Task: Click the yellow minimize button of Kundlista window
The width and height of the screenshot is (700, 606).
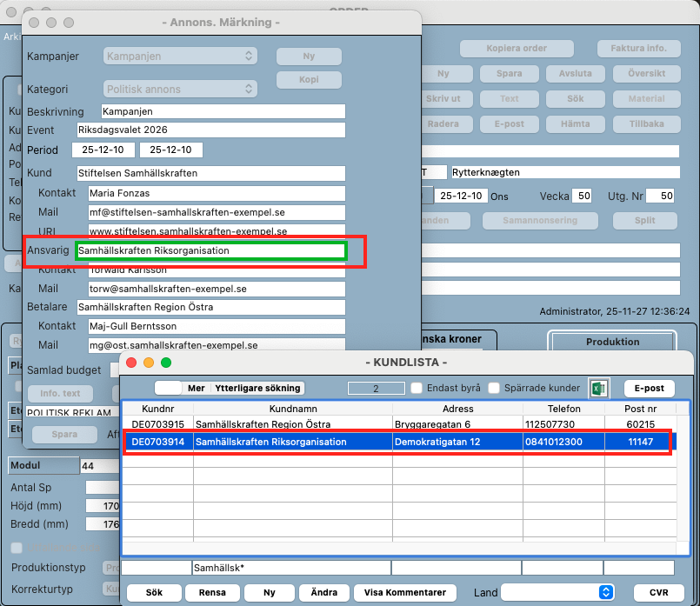Action: click(x=149, y=363)
